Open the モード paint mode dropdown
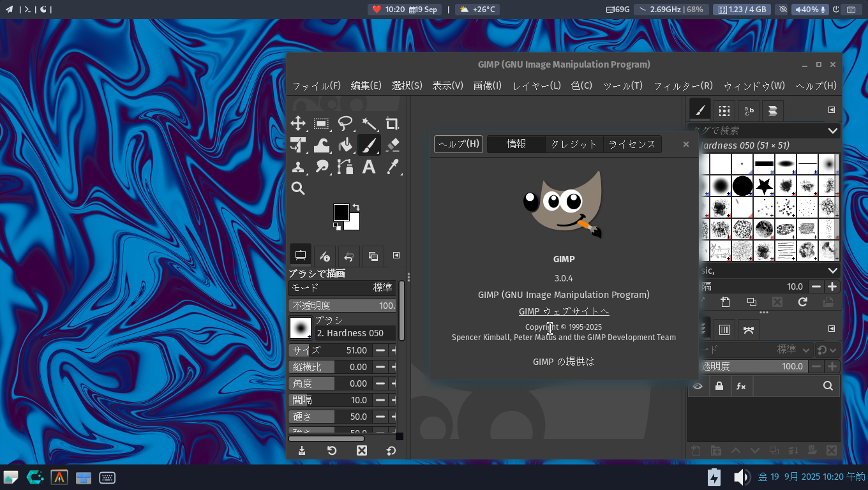The image size is (868, 490). coord(342,288)
